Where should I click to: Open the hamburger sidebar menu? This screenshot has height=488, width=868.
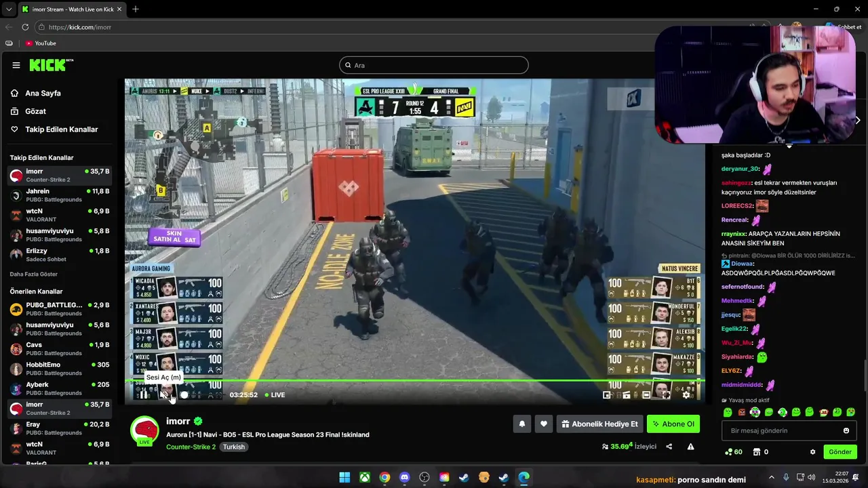16,65
